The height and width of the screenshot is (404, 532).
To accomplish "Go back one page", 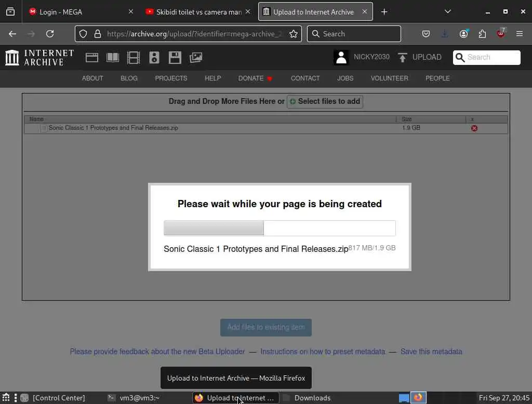I will [12, 34].
